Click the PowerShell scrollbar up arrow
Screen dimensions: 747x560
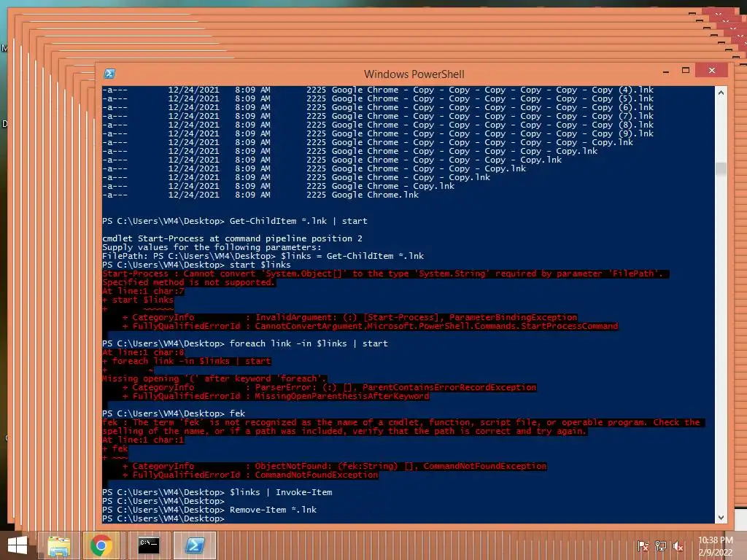pos(721,93)
